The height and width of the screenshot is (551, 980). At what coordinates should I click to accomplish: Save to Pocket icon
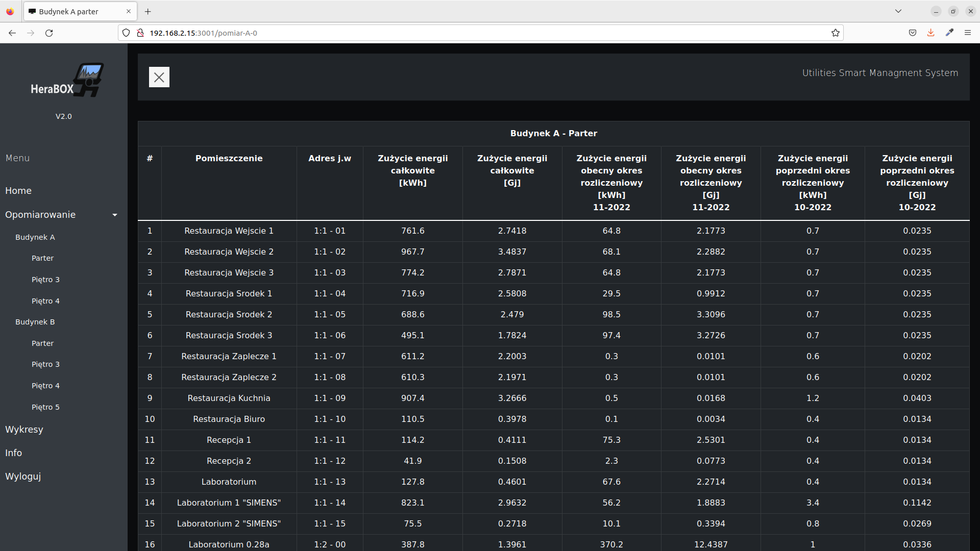(x=913, y=33)
